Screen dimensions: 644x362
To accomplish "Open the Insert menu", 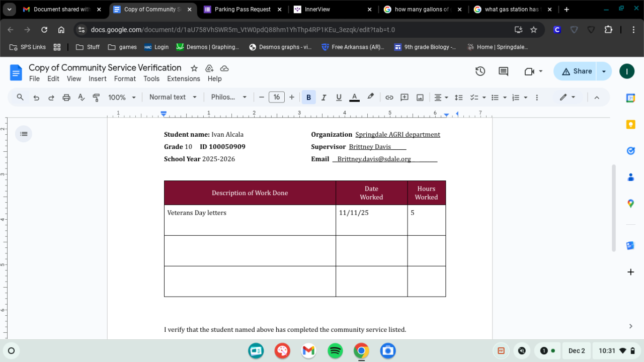I will point(97,79).
